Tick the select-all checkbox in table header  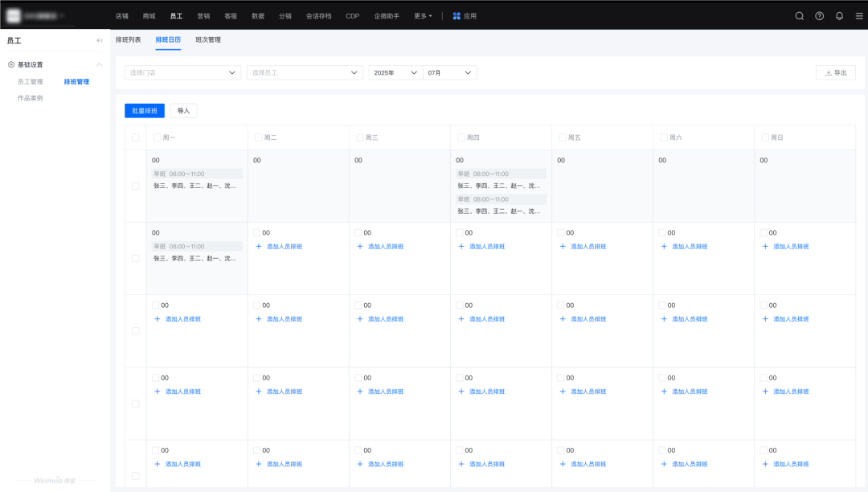point(135,137)
